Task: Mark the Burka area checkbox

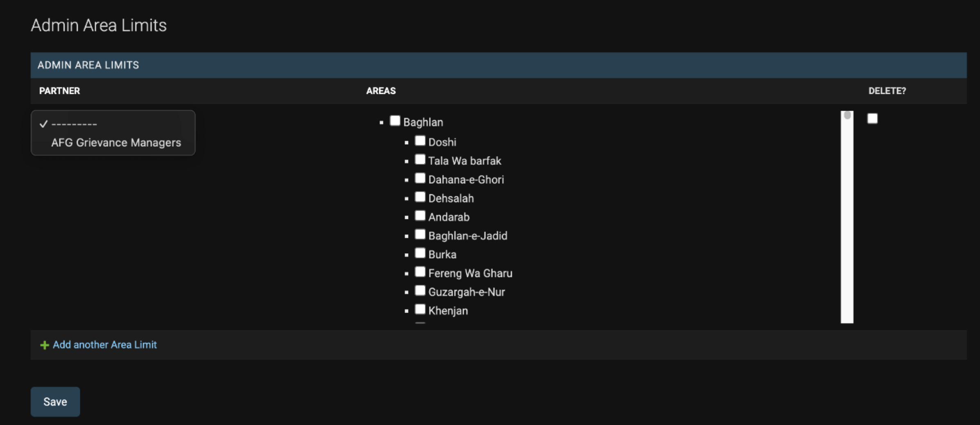Action: point(420,253)
